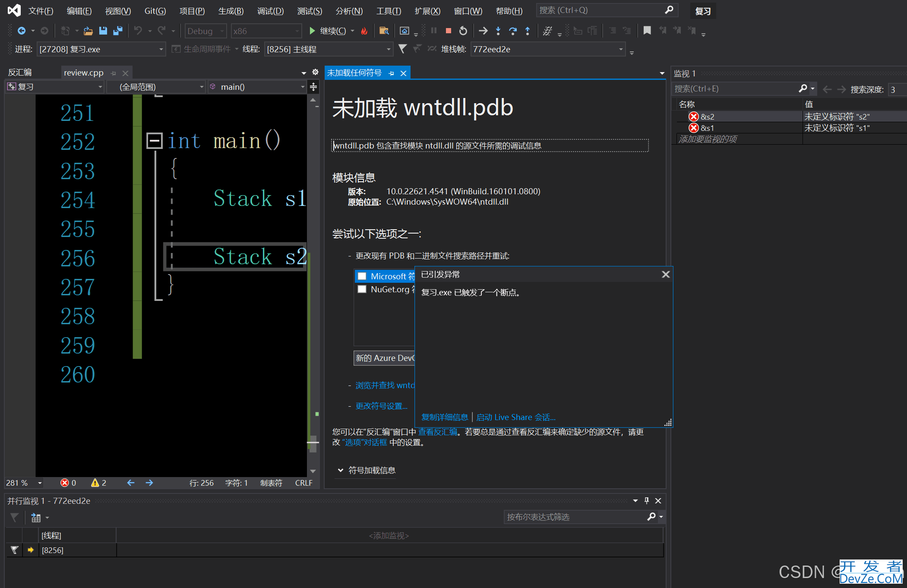The image size is (907, 588).
Task: Check the Microsoft symbol server box
Action: click(x=362, y=276)
